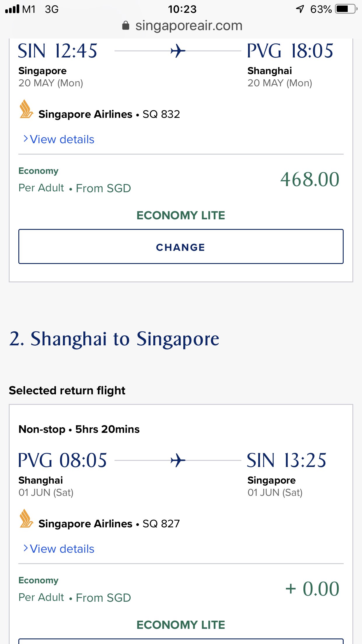This screenshot has width=362, height=644.
Task: Expand View details for flight SQ 827
Action: pos(62,549)
